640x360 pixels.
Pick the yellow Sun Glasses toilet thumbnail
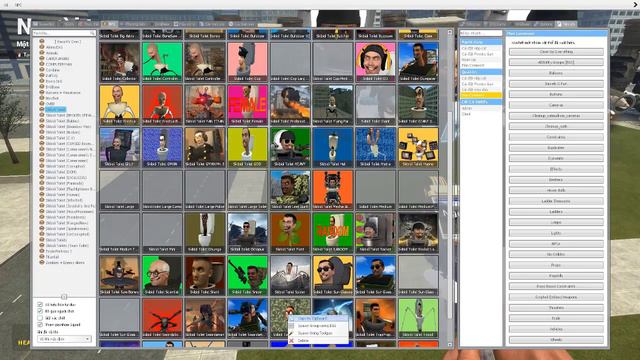click(x=333, y=275)
